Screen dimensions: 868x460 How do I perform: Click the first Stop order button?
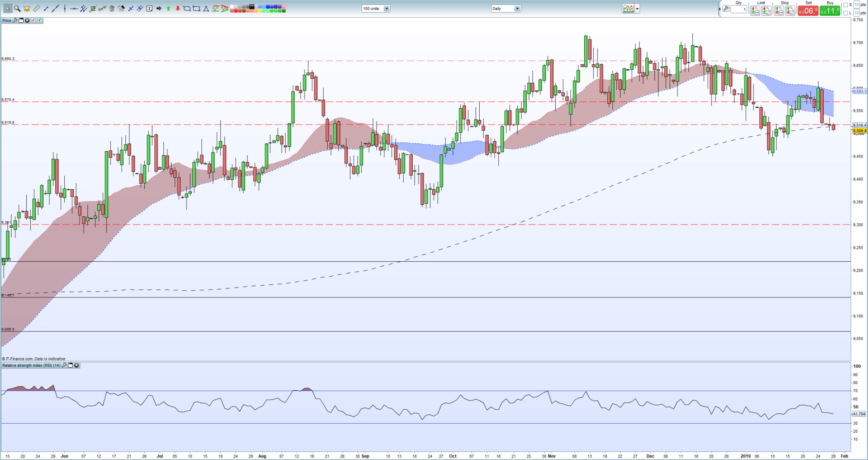pyautogui.click(x=779, y=11)
